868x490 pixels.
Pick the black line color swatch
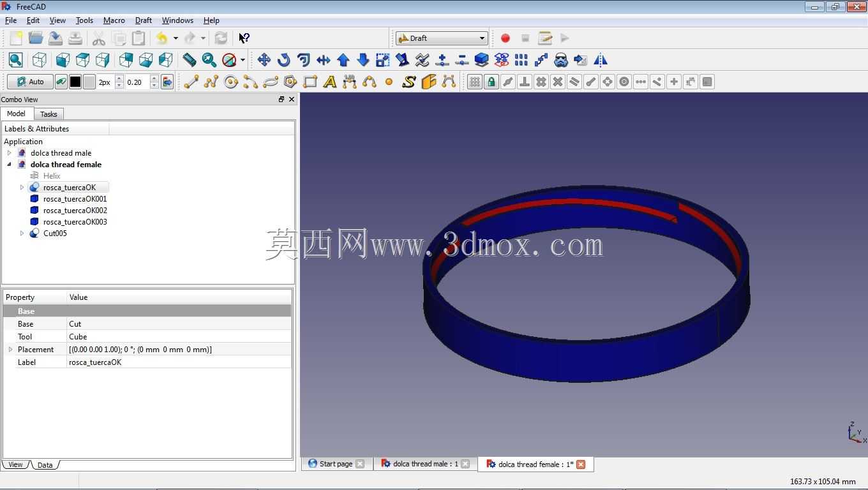tap(75, 82)
